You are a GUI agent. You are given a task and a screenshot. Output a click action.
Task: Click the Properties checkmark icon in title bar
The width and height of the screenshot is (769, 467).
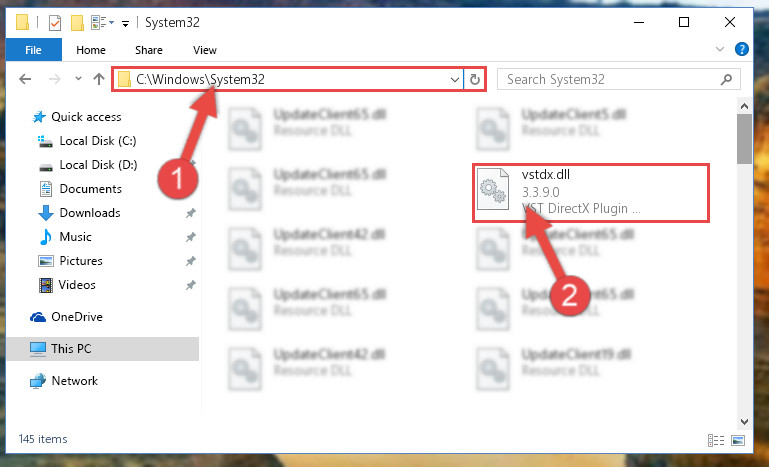(54, 23)
